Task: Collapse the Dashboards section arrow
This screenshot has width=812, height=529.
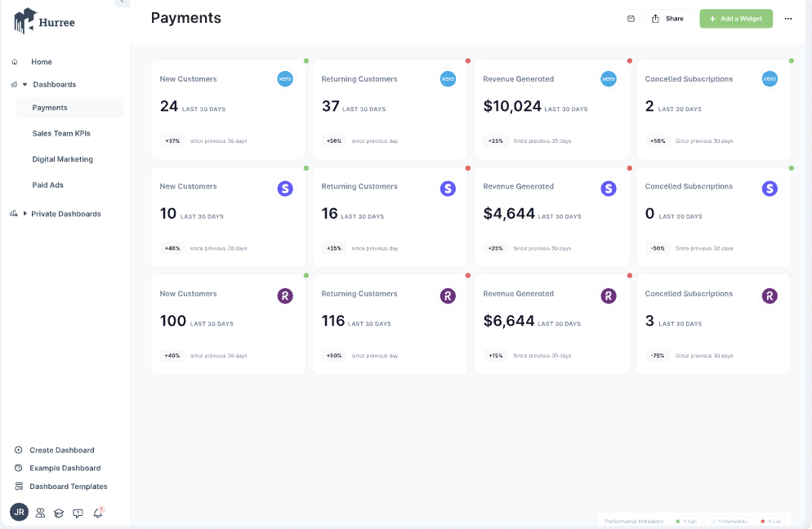Action: 25,85
